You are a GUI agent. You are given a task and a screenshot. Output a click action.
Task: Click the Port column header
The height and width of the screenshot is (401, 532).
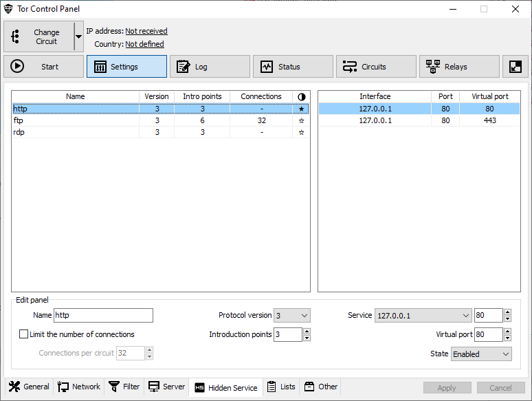(445, 96)
